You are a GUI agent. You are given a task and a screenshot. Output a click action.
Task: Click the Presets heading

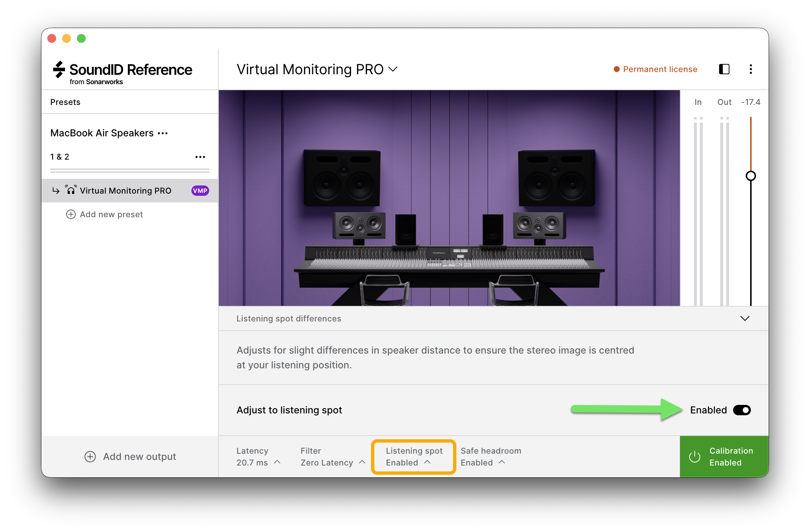[65, 102]
